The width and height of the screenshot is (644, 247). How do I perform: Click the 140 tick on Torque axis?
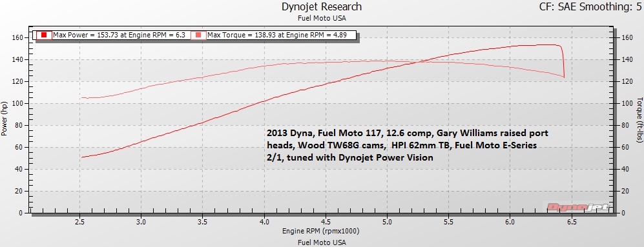coord(627,59)
